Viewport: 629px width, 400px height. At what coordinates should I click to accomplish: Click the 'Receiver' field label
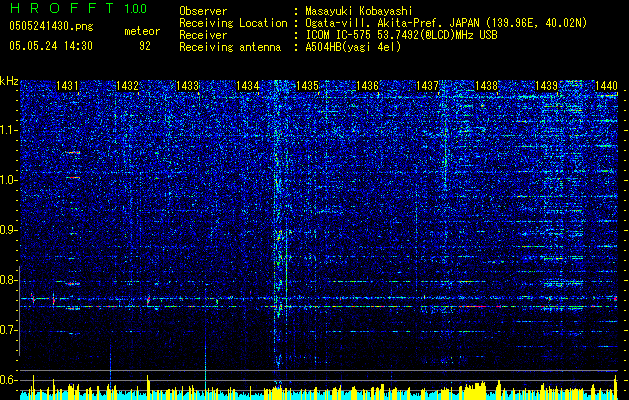click(x=203, y=35)
